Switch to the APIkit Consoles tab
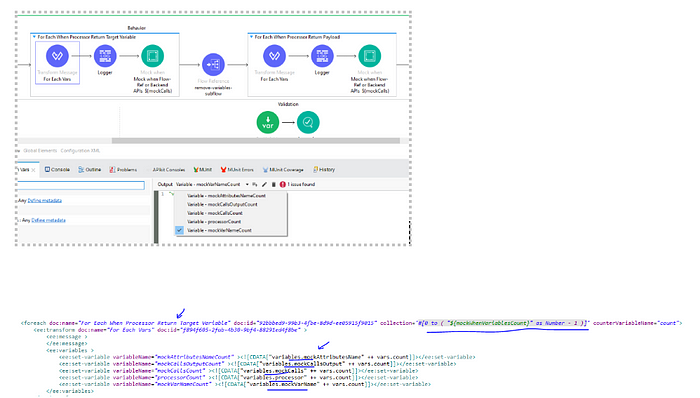The width and height of the screenshot is (700, 398). (x=168, y=170)
